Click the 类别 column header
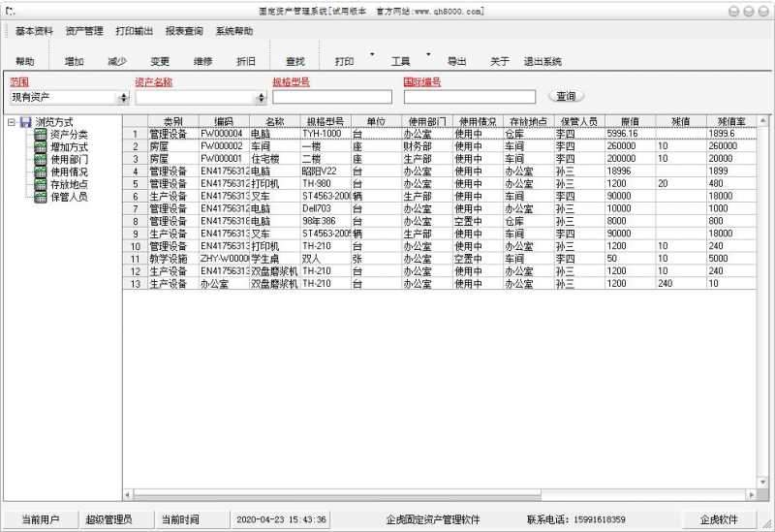775x532 pixels. coord(173,121)
